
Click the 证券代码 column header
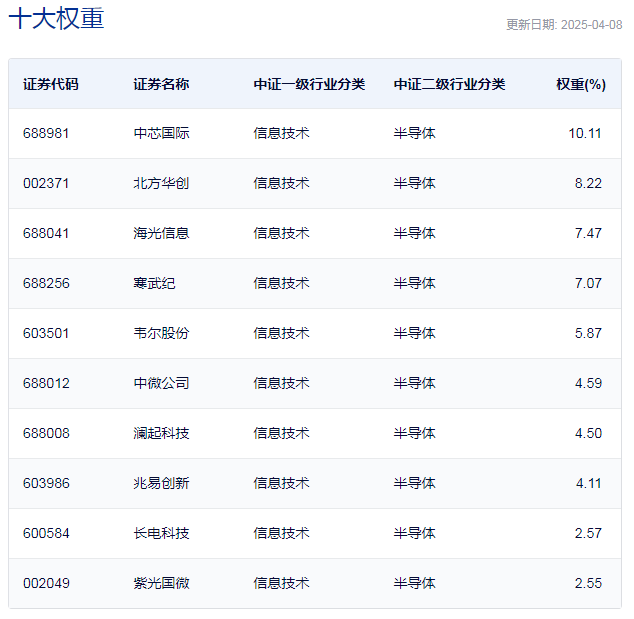pos(50,84)
